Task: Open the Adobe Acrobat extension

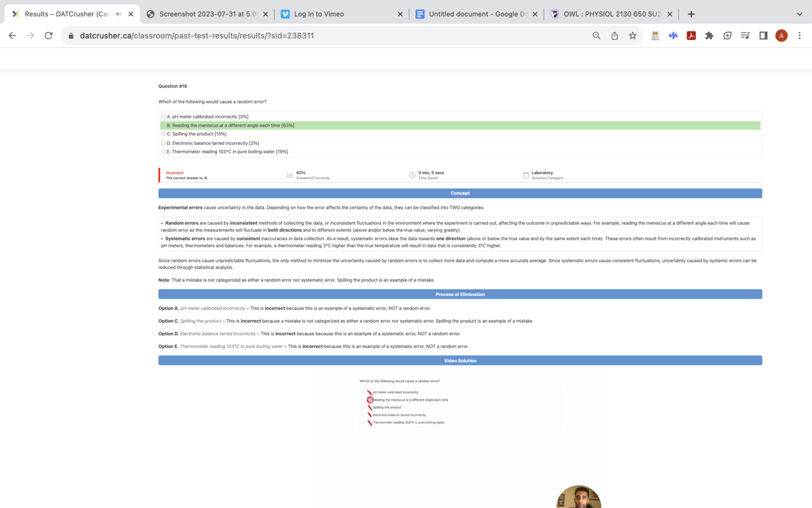Action: tap(691, 35)
